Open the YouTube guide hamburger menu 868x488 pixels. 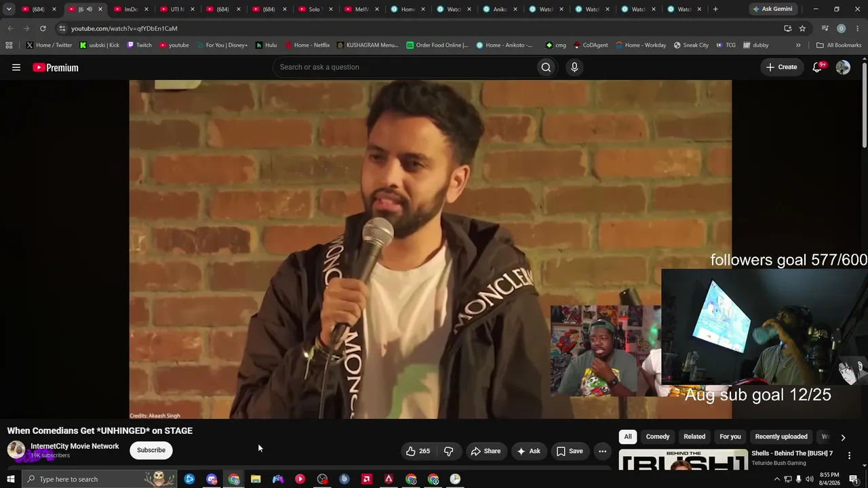point(16,67)
